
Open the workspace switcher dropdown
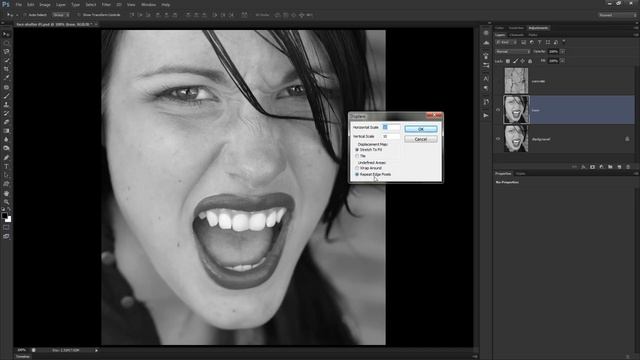(x=618, y=15)
